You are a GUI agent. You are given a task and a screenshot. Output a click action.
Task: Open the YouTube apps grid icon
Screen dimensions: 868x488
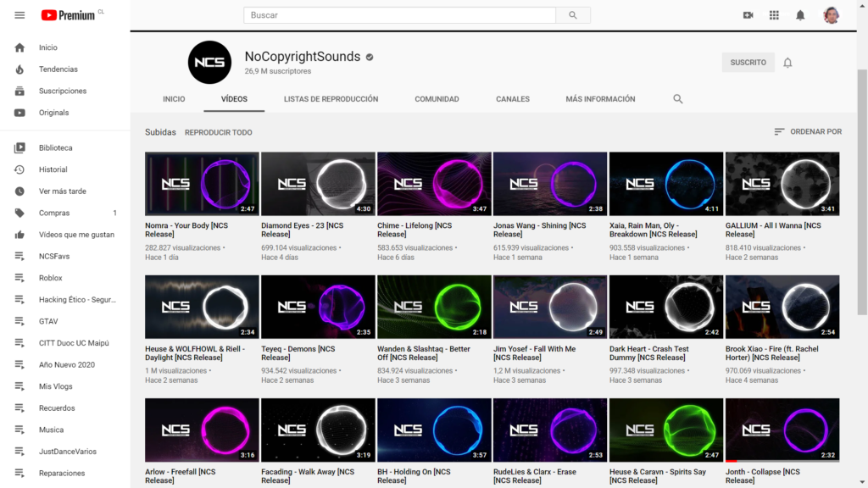tap(774, 15)
